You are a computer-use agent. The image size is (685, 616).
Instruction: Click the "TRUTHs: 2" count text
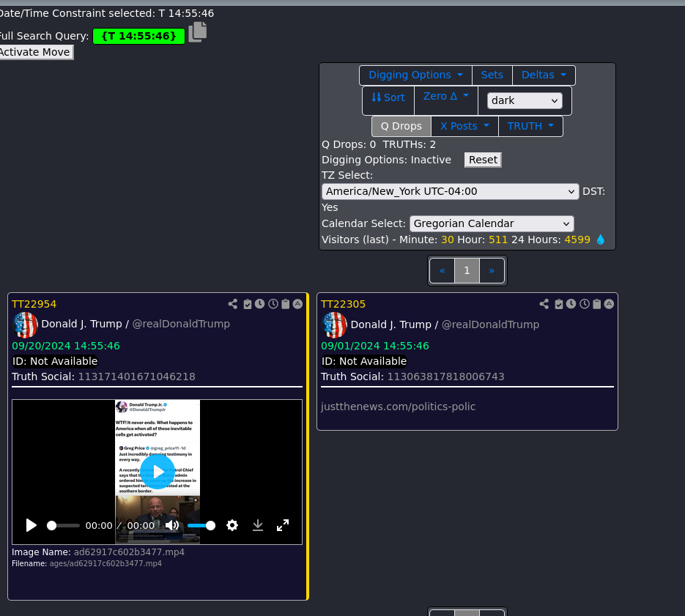[x=409, y=144]
